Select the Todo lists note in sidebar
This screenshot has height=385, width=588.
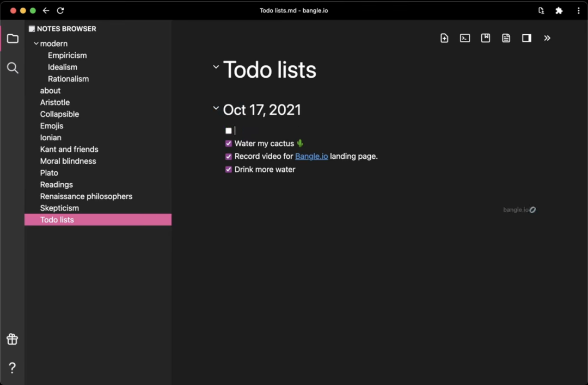[98, 220]
